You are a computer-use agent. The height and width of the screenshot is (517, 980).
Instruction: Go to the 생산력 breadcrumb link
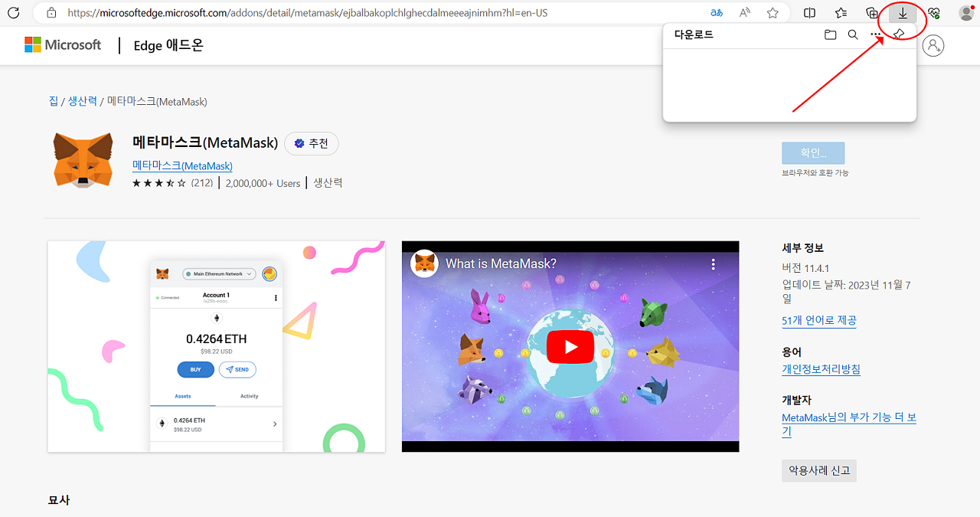pos(82,101)
